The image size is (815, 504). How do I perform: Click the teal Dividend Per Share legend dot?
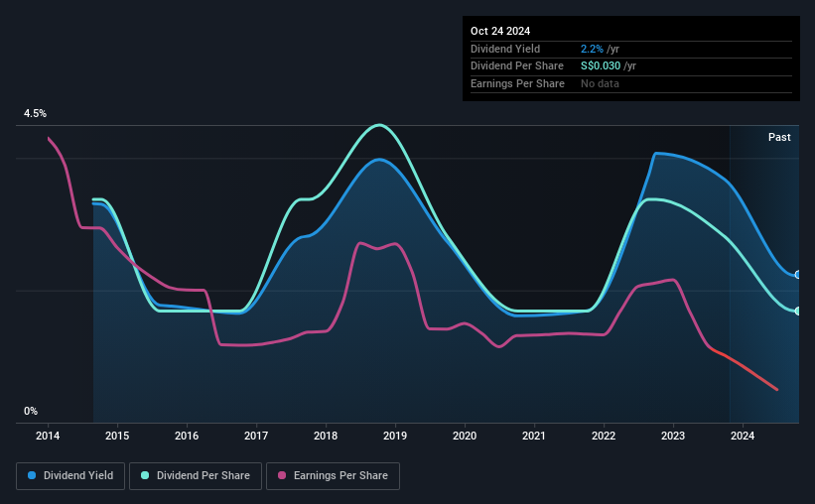(145, 475)
